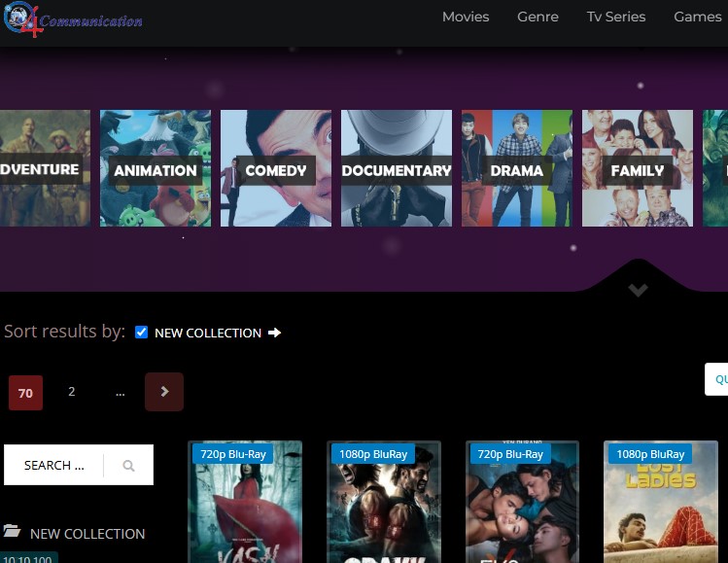Click the 1080p BluRay badge on Lost Ladies
This screenshot has width=728, height=563.
click(649, 454)
